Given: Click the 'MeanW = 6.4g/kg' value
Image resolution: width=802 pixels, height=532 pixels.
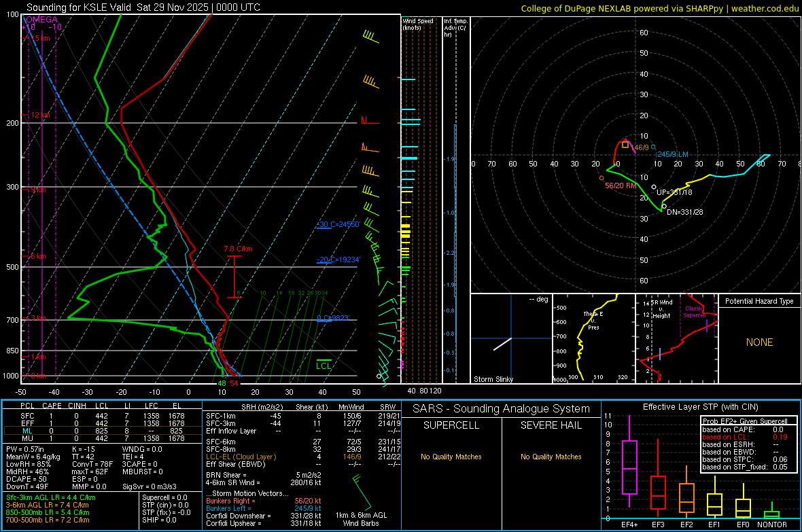Looking at the screenshot, I should (33, 457).
